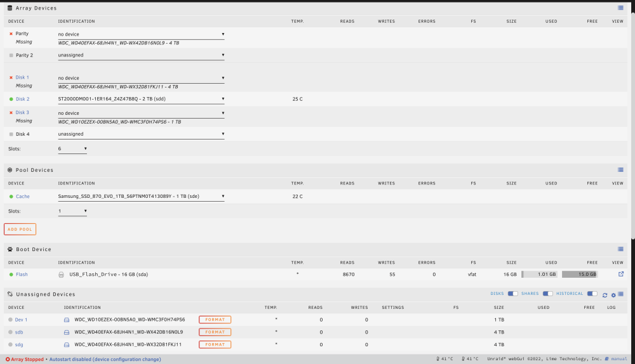The width and height of the screenshot is (635, 364).
Task: Click the Flash free bar showing 15.0 GB
Action: (580, 274)
